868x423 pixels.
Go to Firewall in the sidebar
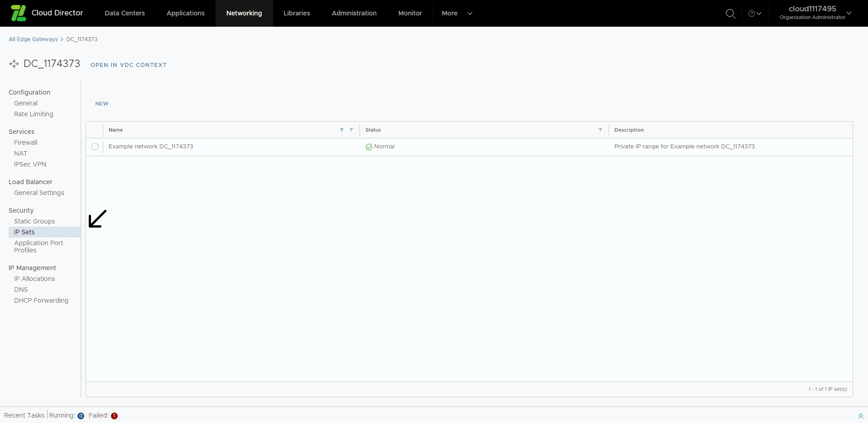tap(26, 143)
